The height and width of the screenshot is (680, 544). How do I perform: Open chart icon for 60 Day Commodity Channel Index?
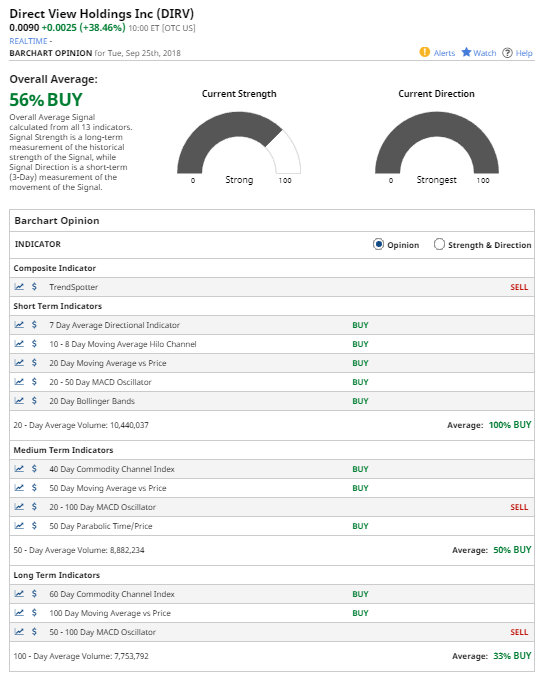tap(19, 594)
